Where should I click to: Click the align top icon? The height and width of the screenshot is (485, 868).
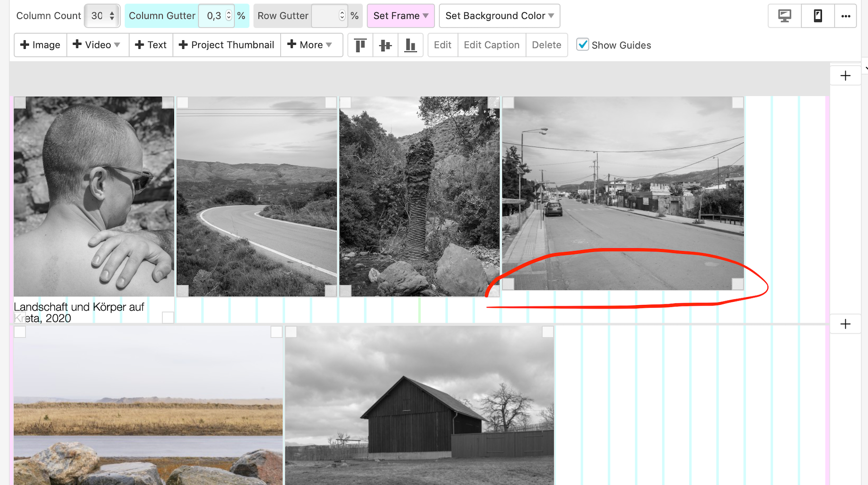tap(360, 45)
